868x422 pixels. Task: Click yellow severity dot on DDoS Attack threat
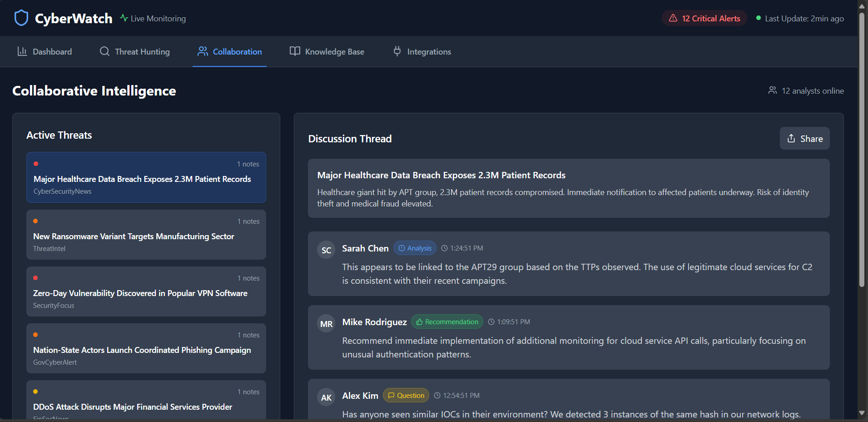click(35, 392)
